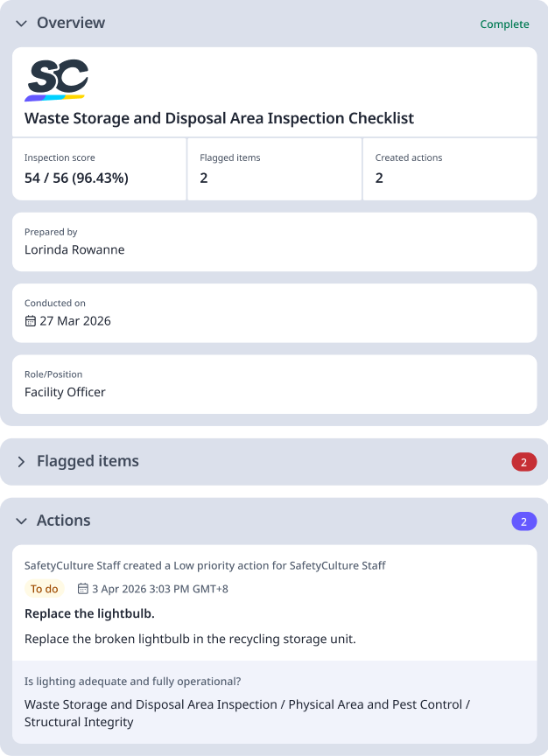Click the red Flagged items count badge

[523, 462]
